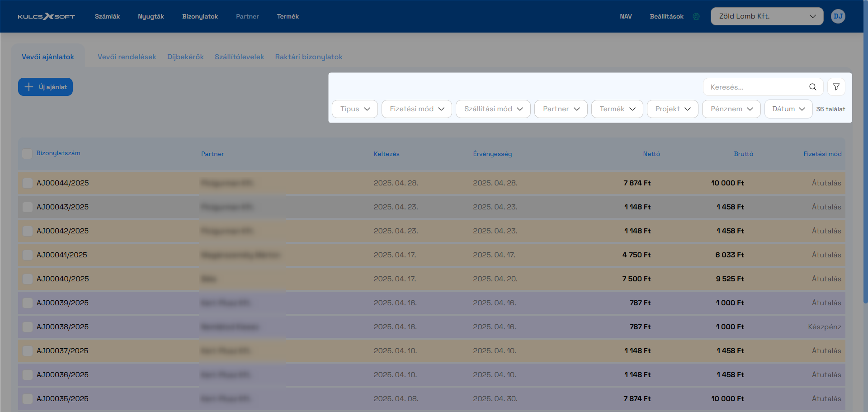Open the Zöld Lomb Kft. company selector

point(767,16)
